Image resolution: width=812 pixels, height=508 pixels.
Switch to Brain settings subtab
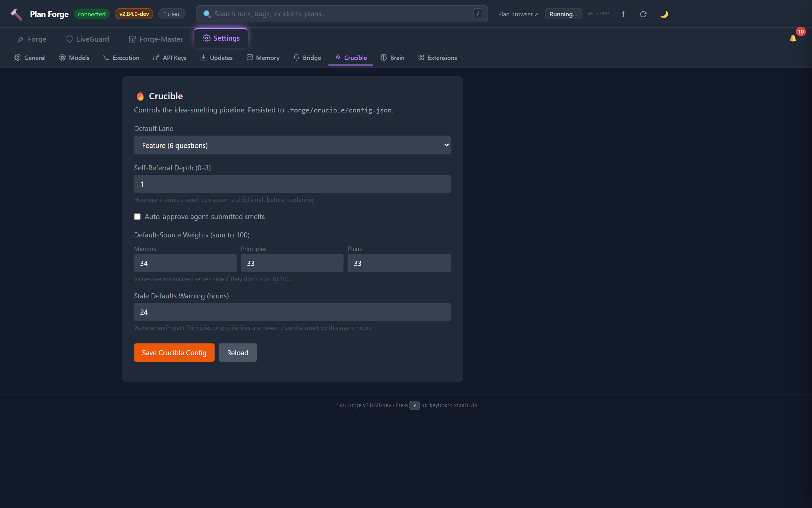click(x=392, y=58)
